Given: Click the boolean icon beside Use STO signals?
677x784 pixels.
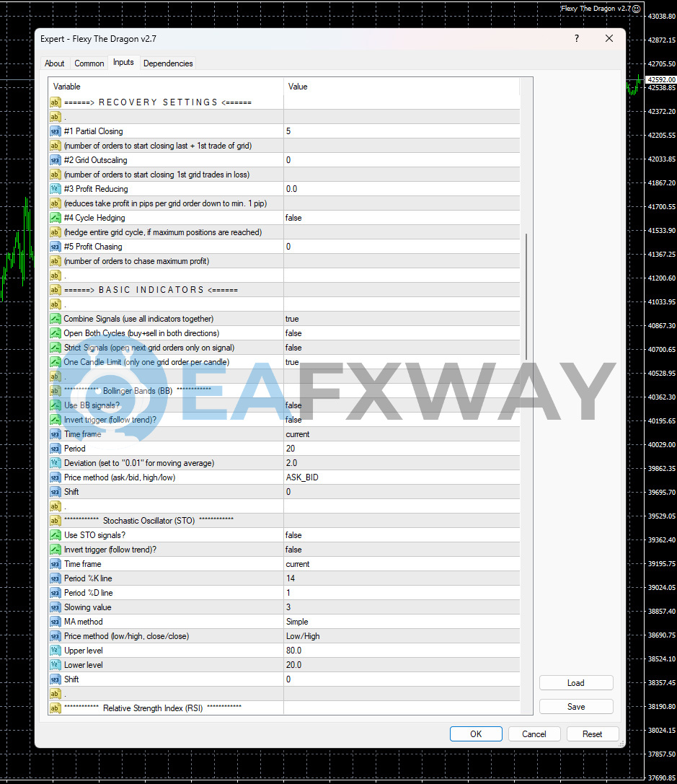Looking at the screenshot, I should (55, 535).
